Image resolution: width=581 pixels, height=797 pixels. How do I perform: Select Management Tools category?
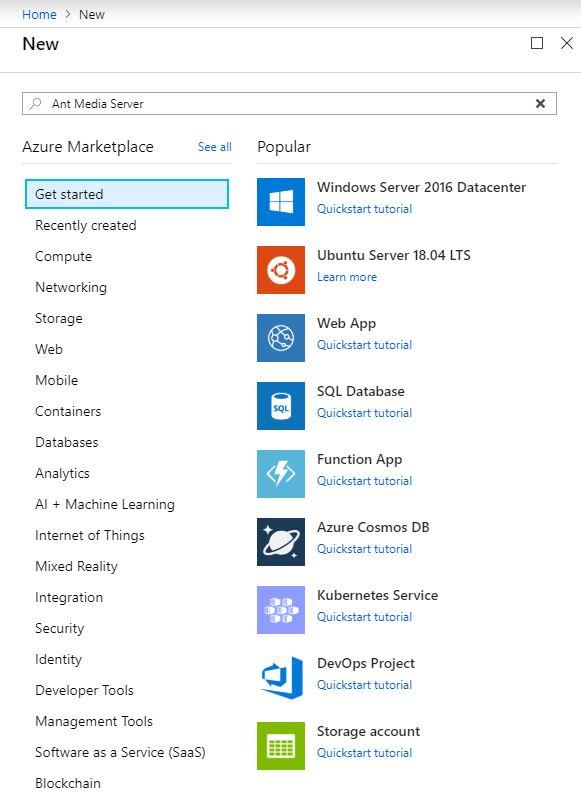pos(94,721)
